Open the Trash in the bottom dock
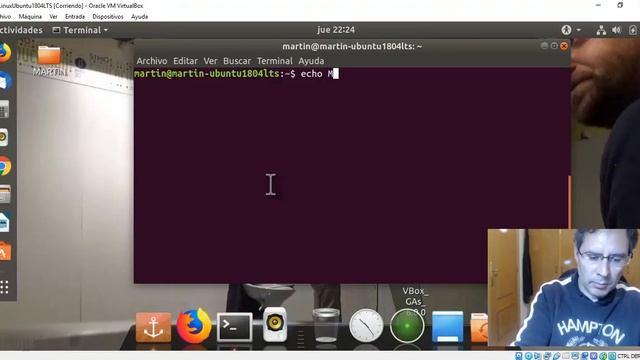The width and height of the screenshot is (640, 360). click(x=326, y=325)
